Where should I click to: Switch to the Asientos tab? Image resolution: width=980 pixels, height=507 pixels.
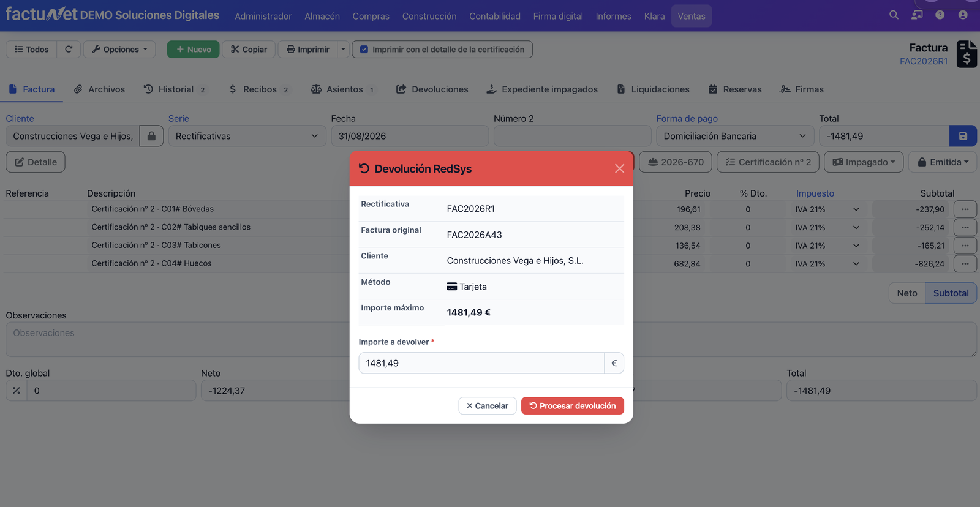pyautogui.click(x=342, y=89)
